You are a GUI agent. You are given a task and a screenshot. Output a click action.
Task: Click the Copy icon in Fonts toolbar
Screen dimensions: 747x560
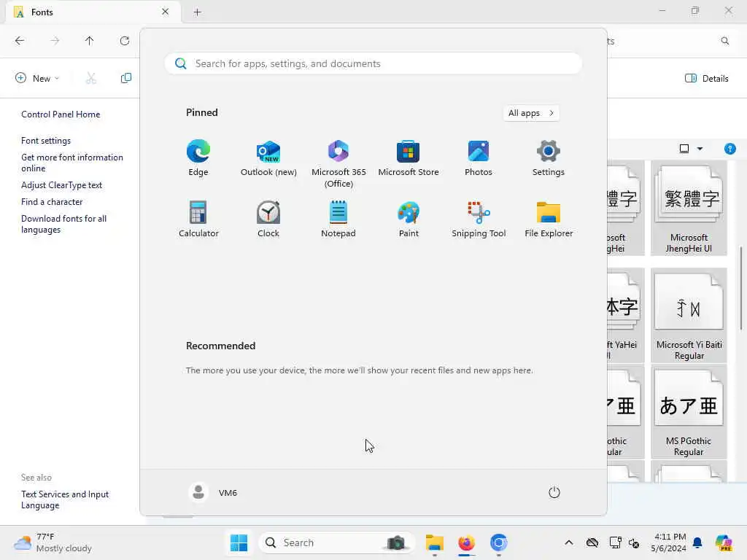click(x=125, y=78)
